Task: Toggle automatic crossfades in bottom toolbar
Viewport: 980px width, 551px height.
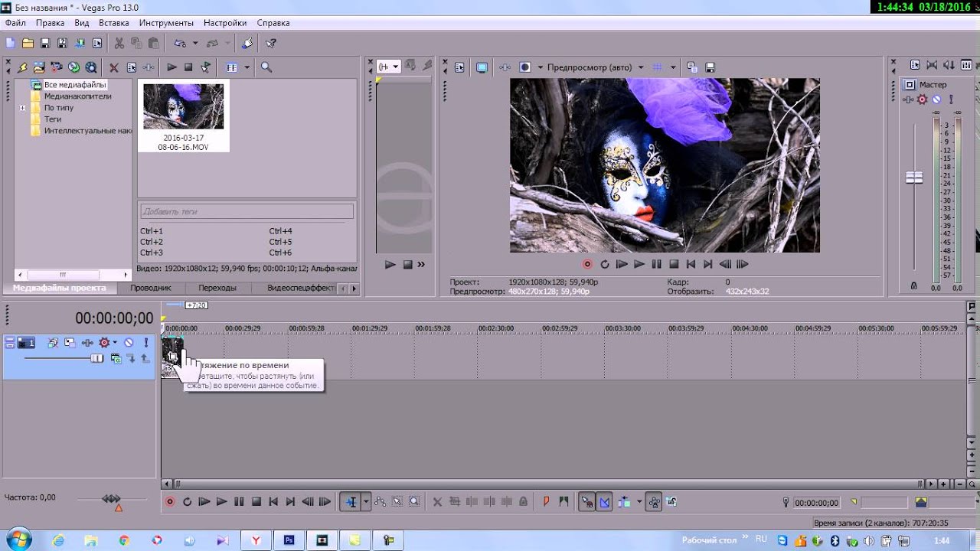Action: click(x=604, y=502)
